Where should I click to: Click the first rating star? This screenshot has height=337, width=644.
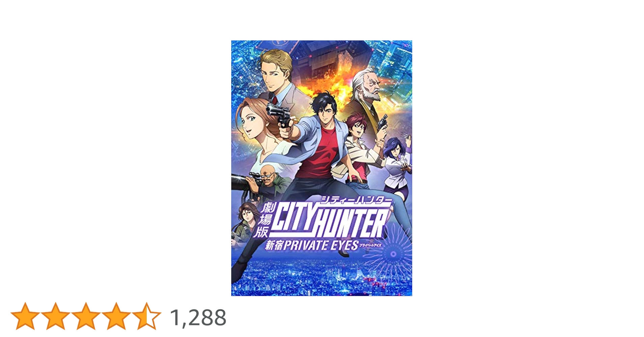tap(25, 316)
